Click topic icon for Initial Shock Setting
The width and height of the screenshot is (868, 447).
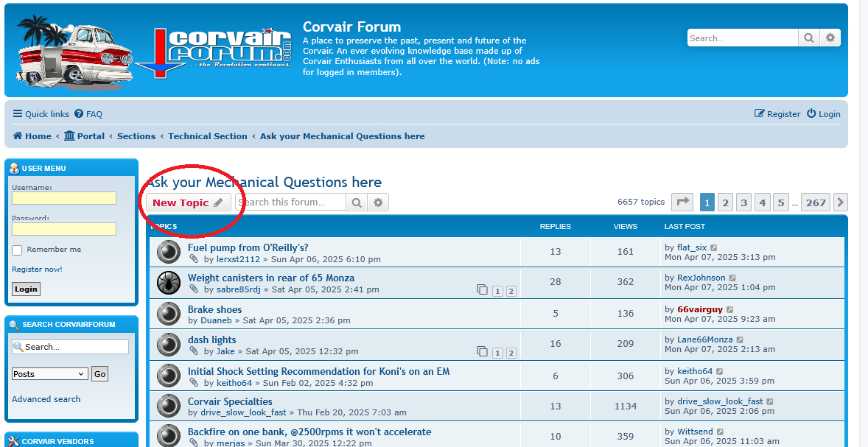(x=169, y=376)
